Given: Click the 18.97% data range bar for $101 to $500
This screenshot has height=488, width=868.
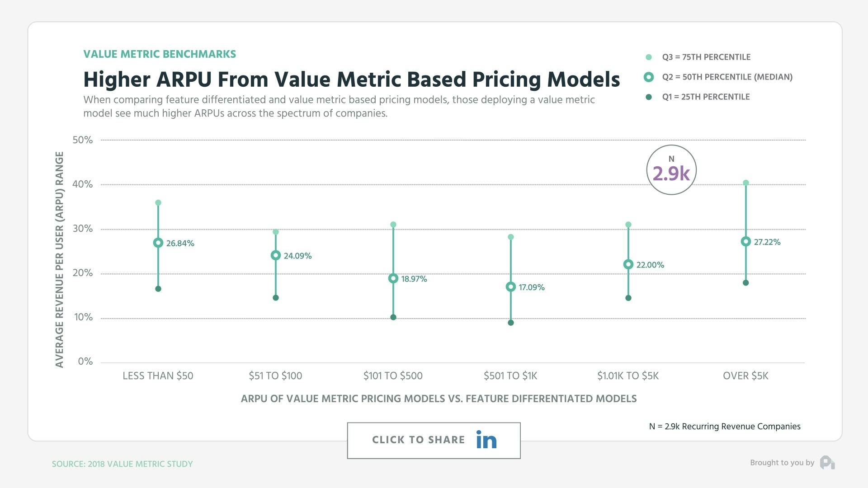Looking at the screenshot, I should 393,271.
